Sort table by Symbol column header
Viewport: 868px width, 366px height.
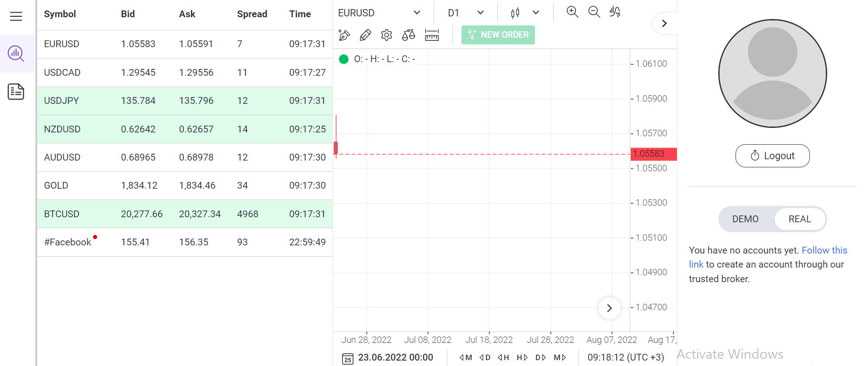click(60, 14)
